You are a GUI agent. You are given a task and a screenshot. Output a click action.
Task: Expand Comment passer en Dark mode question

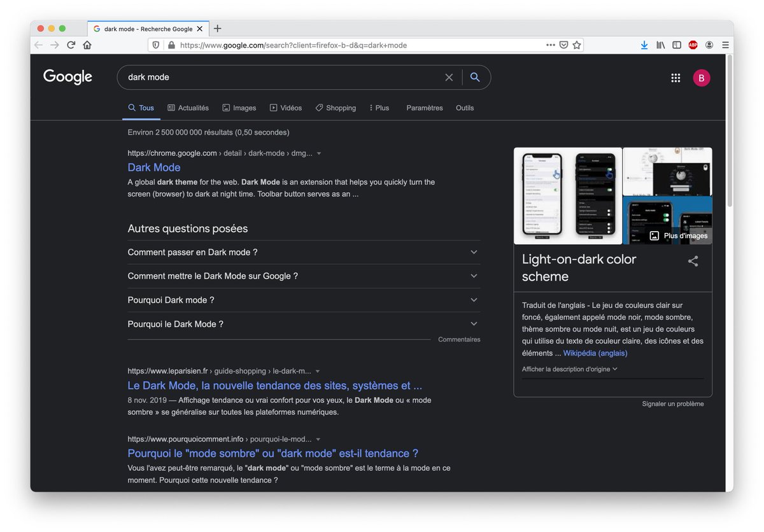point(304,252)
